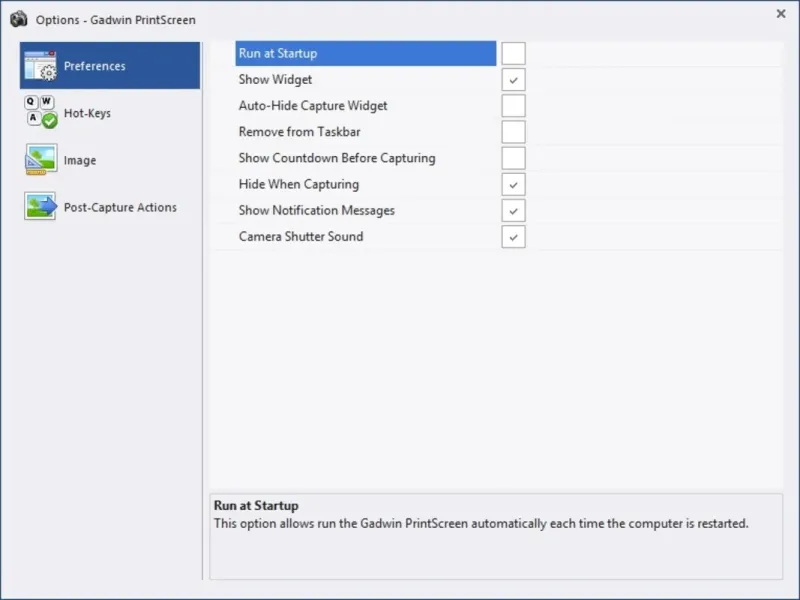This screenshot has width=800, height=600.
Task: Uncheck the Show Widget checkbox
Action: pyautogui.click(x=513, y=80)
